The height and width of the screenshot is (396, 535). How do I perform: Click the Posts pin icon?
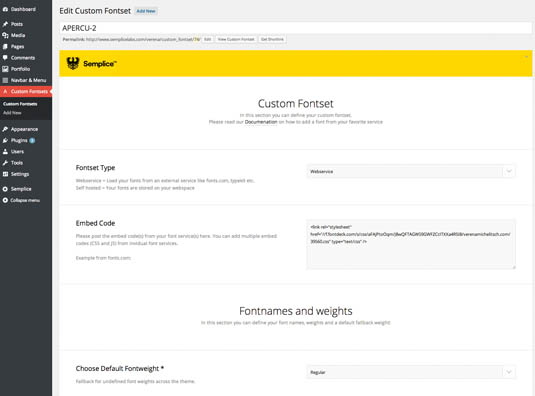(5, 24)
